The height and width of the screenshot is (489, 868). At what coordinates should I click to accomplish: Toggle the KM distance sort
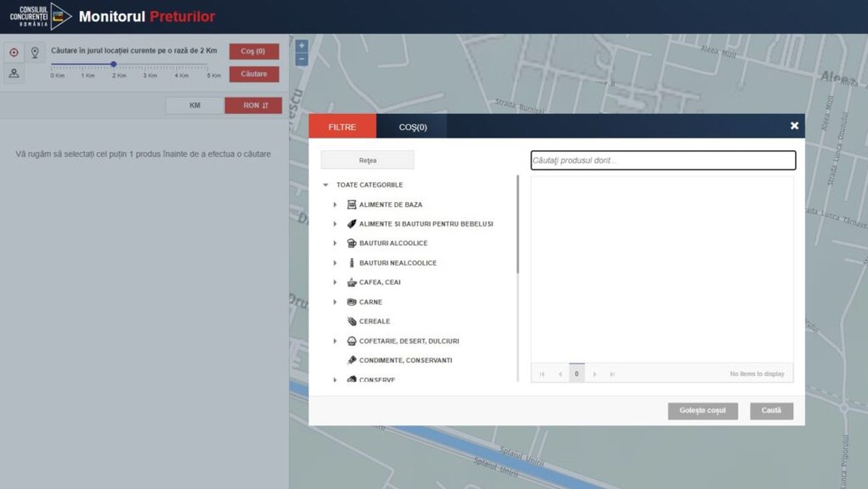click(194, 105)
